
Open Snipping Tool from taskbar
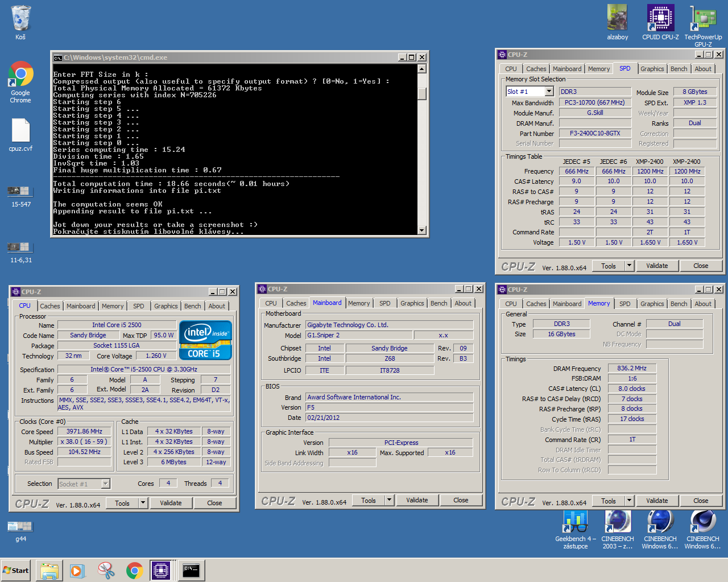pos(106,570)
